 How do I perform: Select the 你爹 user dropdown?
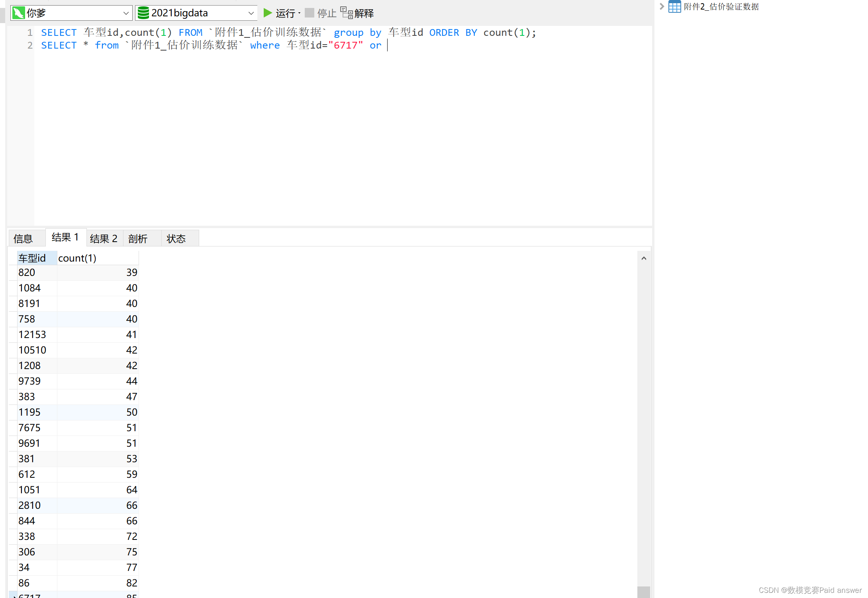pyautogui.click(x=69, y=11)
